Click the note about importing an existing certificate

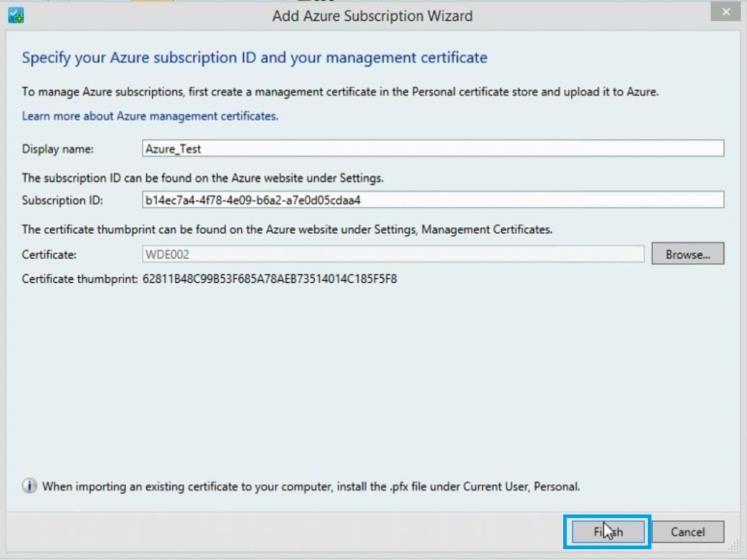click(x=311, y=487)
